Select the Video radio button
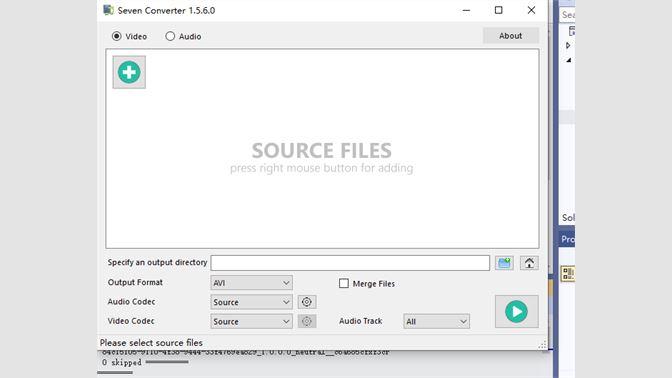The image size is (672, 378). (x=117, y=36)
